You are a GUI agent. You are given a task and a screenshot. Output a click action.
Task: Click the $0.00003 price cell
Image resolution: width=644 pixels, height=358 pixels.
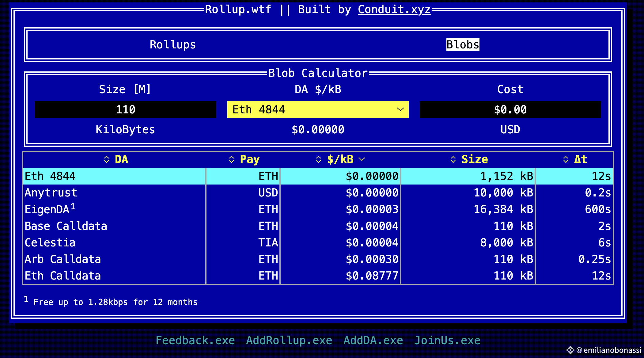click(372, 209)
